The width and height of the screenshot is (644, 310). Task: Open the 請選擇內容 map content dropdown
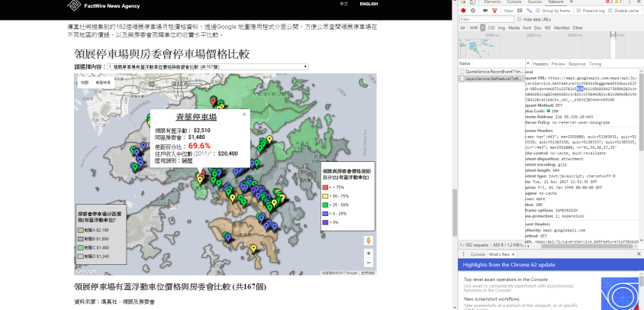(208, 67)
